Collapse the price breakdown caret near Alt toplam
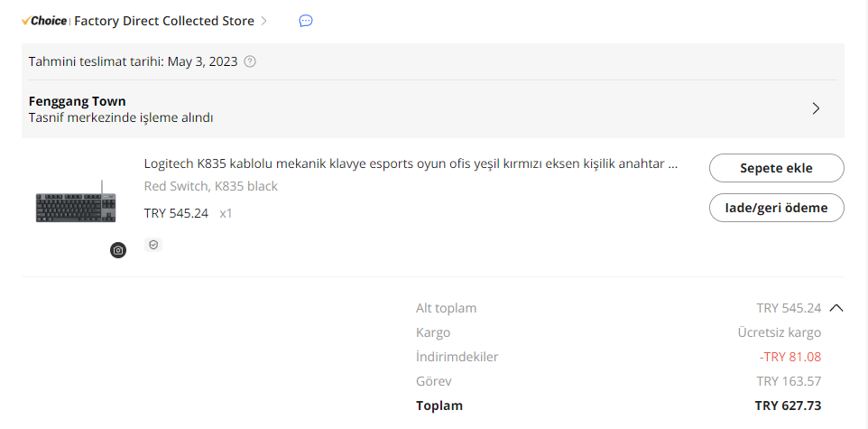Viewport: 868px width, 429px height. tap(836, 308)
